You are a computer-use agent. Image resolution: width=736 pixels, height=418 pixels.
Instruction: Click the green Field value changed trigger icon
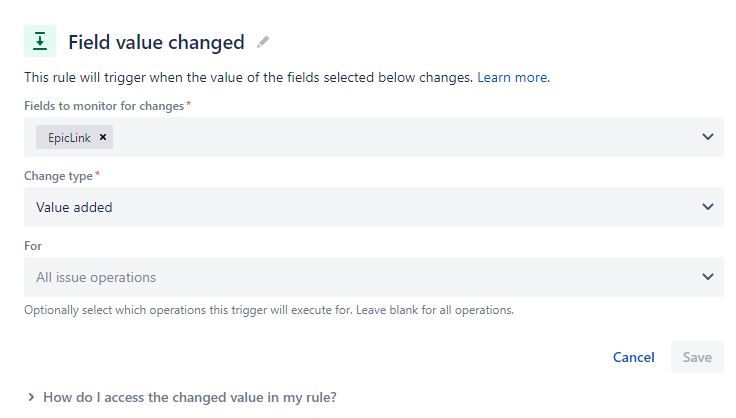40,41
